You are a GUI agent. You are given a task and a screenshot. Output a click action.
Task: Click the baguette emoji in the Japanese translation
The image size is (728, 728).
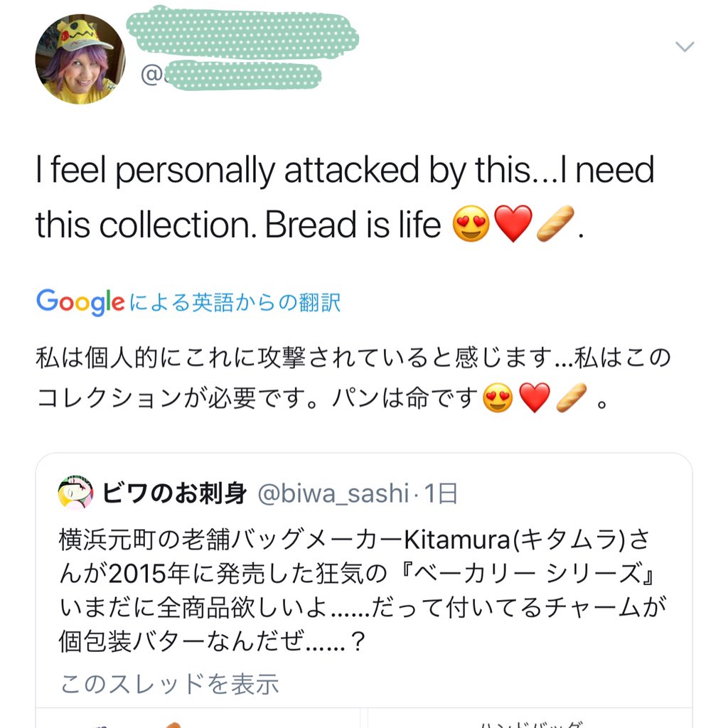point(570,398)
